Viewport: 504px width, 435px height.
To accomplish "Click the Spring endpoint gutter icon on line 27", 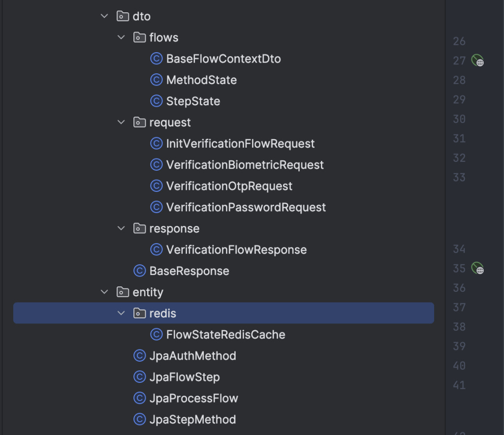I will click(x=477, y=61).
